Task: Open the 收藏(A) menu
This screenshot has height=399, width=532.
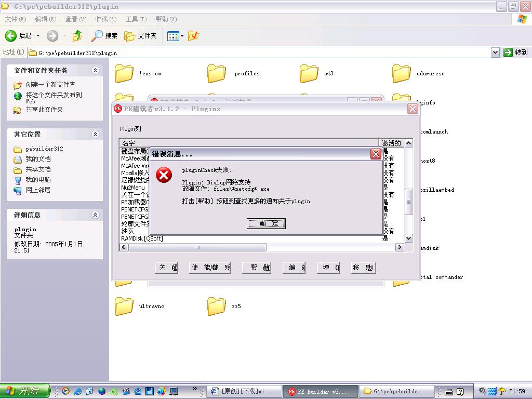Action: coord(106,19)
